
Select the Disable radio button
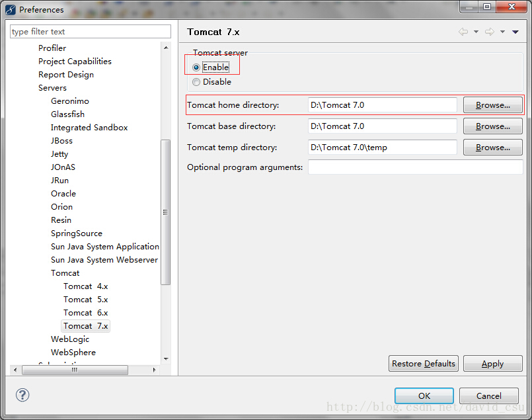coord(196,82)
